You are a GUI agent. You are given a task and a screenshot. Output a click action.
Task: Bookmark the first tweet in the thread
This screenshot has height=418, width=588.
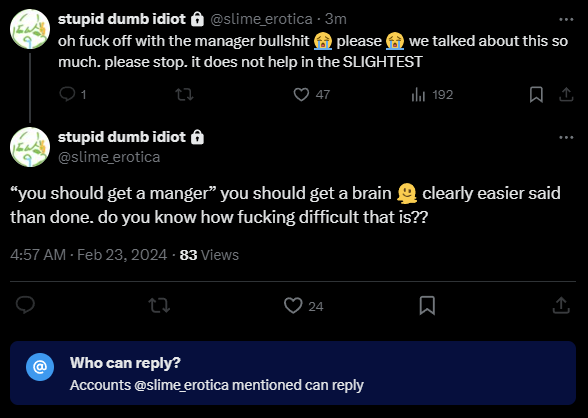point(536,94)
